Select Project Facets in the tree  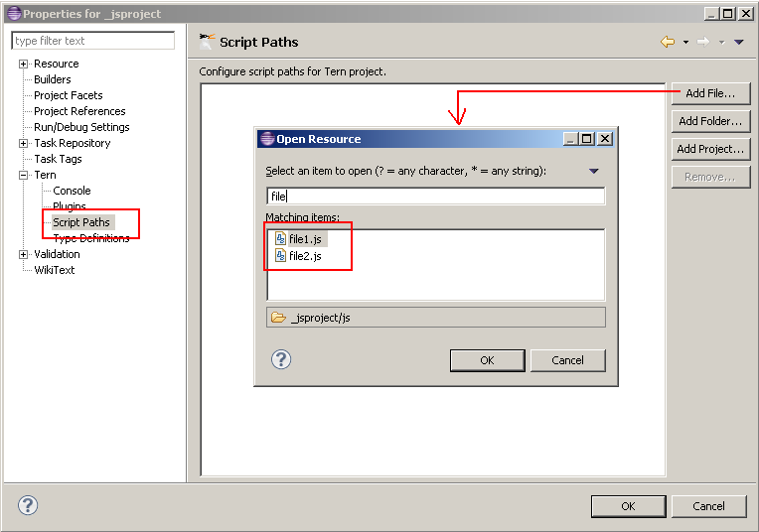click(68, 95)
